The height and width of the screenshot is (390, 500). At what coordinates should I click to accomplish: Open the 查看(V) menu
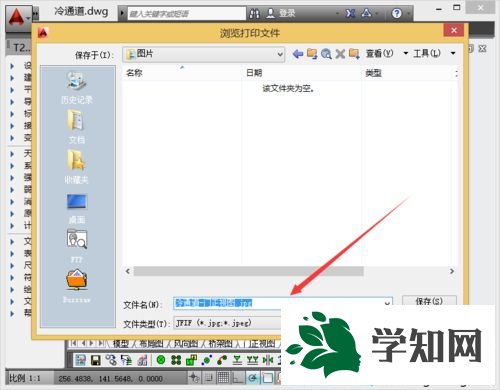pos(380,53)
